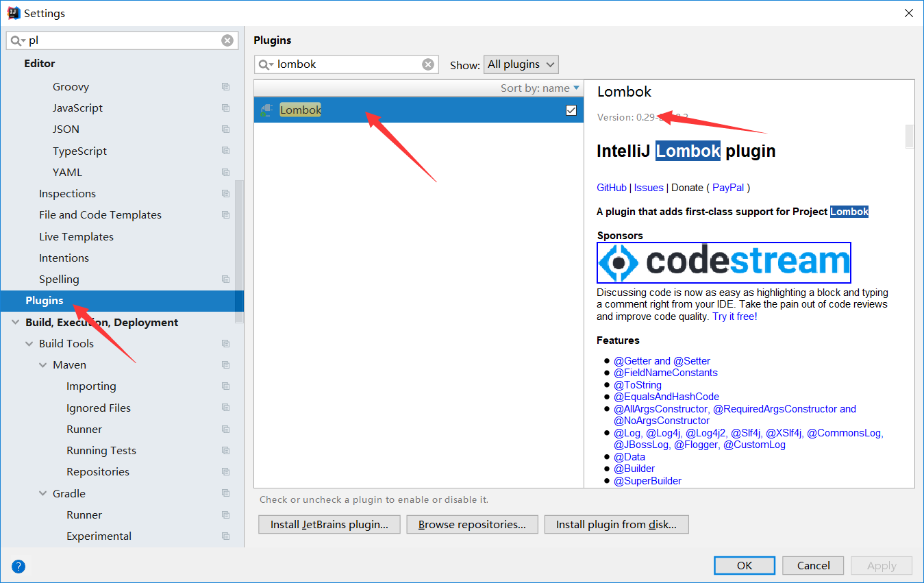Open Intentions settings
924x583 pixels.
[x=64, y=258]
